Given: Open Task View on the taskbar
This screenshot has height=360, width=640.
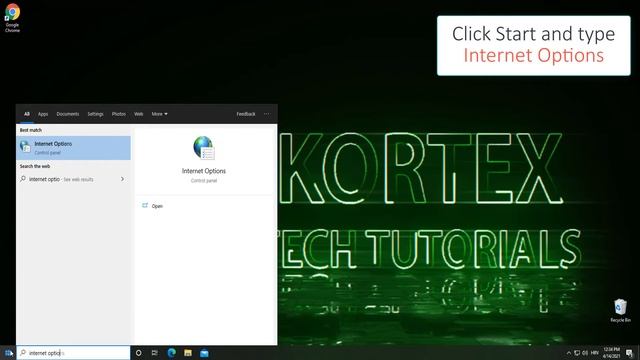Looking at the screenshot, I should (x=155, y=353).
